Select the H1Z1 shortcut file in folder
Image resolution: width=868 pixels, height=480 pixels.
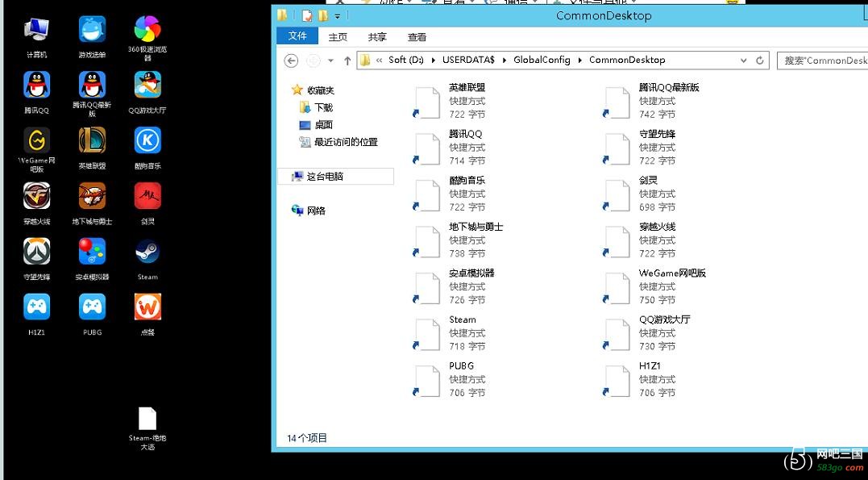641,380
